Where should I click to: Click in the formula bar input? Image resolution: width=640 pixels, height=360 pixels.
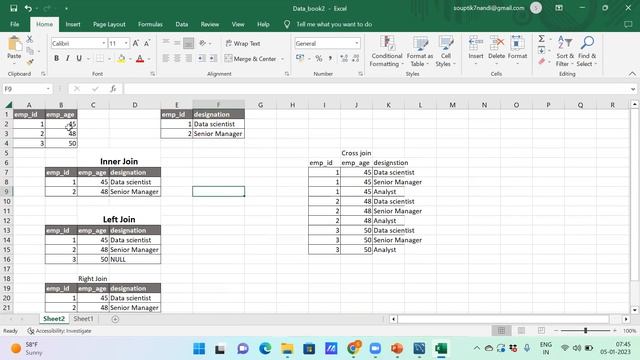376,89
